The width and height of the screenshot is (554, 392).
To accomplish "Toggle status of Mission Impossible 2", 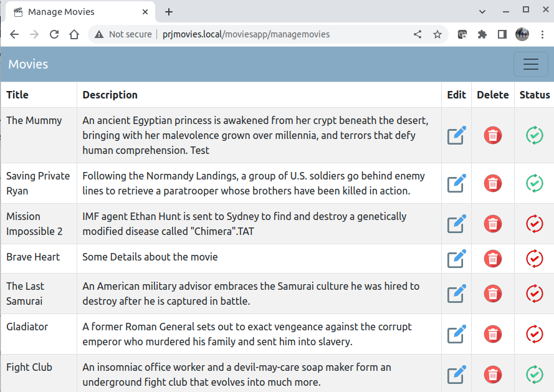I will pos(535,224).
